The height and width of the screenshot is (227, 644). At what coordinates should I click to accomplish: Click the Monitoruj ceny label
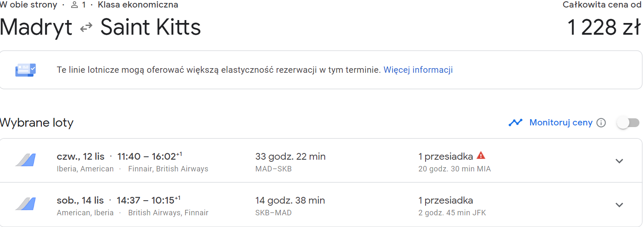click(561, 122)
